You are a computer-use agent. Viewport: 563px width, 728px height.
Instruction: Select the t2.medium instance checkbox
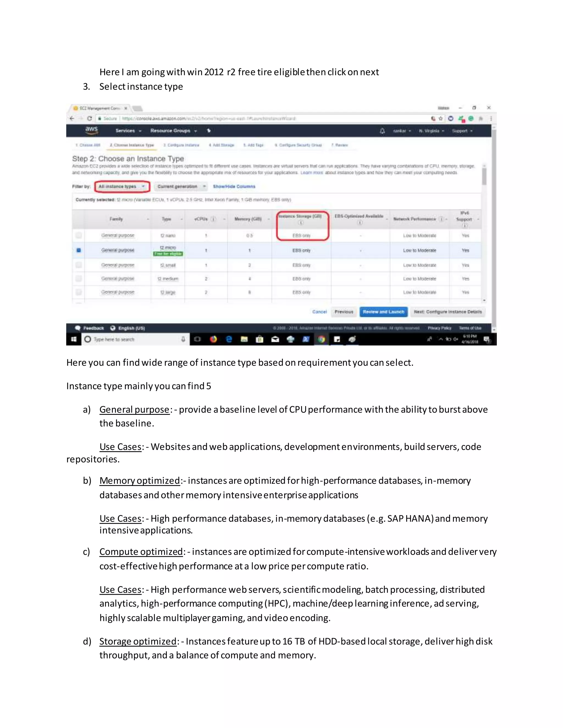point(79,278)
